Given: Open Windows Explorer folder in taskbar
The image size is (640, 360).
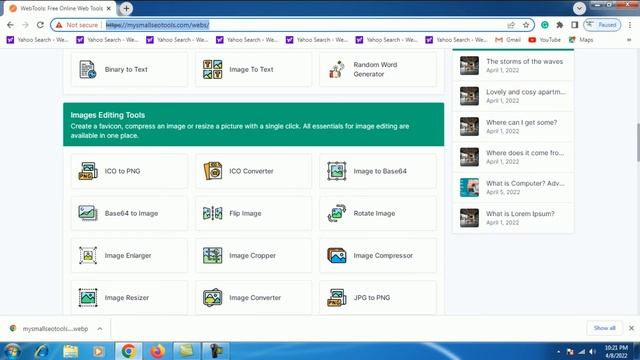Looking at the screenshot, I should click(x=70, y=351).
